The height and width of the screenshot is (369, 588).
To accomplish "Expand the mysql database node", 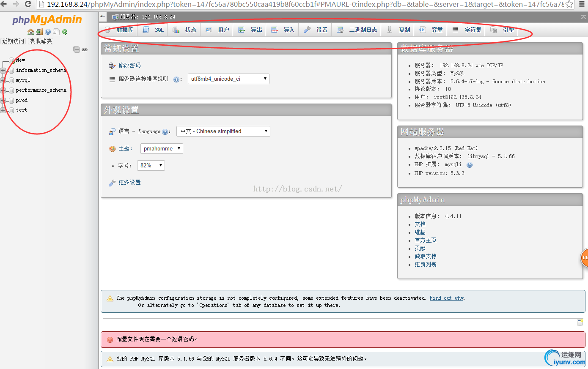I will click(3, 80).
